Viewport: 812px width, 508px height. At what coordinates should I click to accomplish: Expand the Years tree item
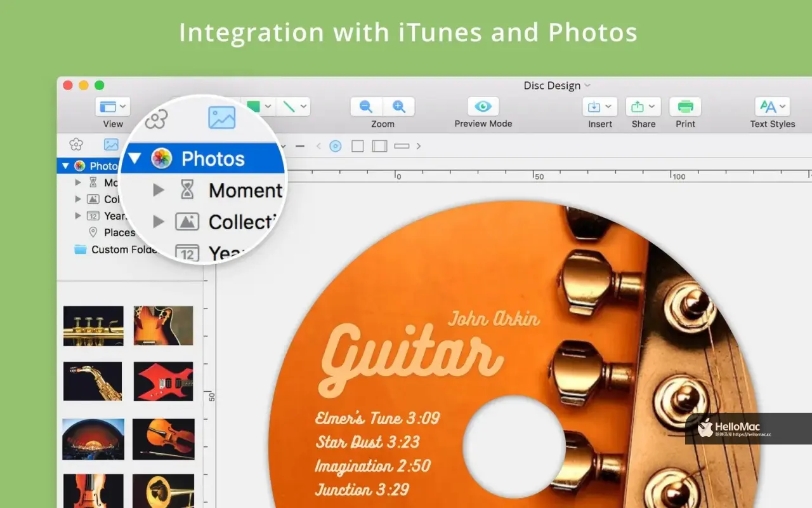pos(78,215)
